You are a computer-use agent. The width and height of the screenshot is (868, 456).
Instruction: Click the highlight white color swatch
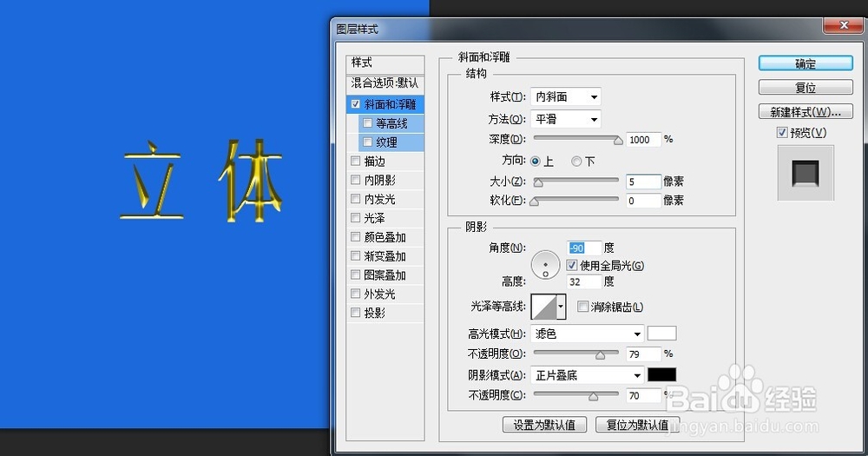tap(662, 333)
